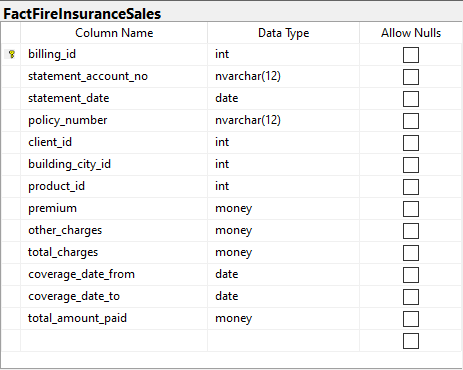Enable Allow Nulls for statement_account_no
The width and height of the screenshot is (463, 370).
click(411, 77)
